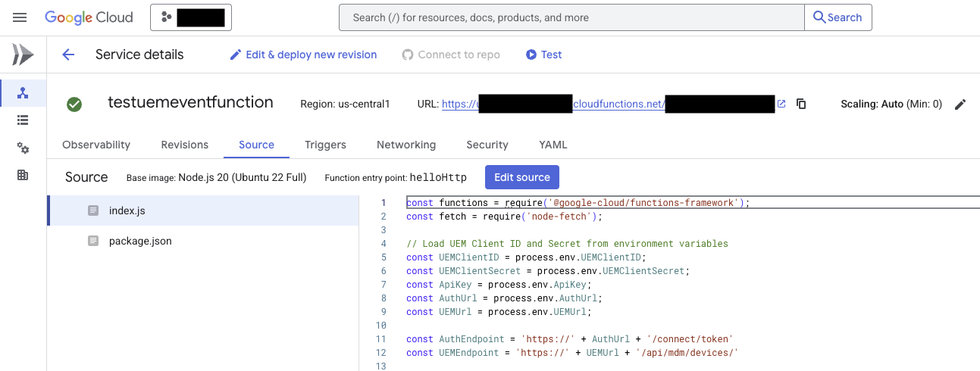Focus the resources search field
The width and height of the screenshot is (980, 371).
tap(571, 17)
